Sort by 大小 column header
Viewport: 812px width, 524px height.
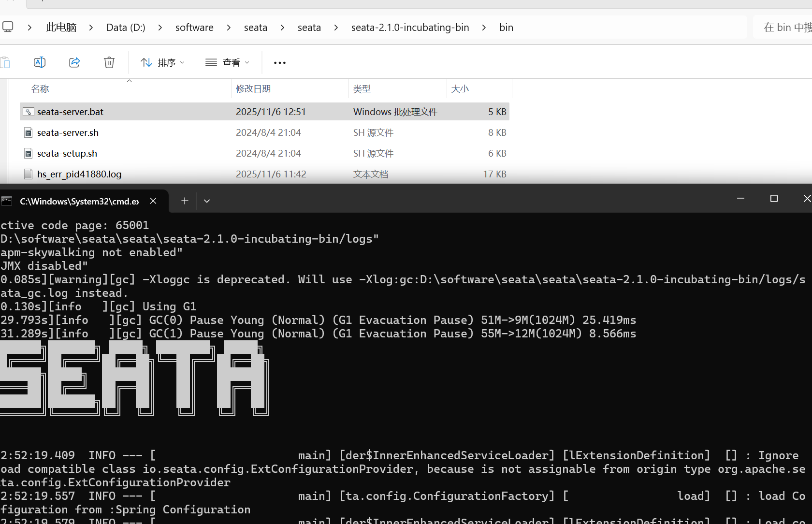(460, 89)
